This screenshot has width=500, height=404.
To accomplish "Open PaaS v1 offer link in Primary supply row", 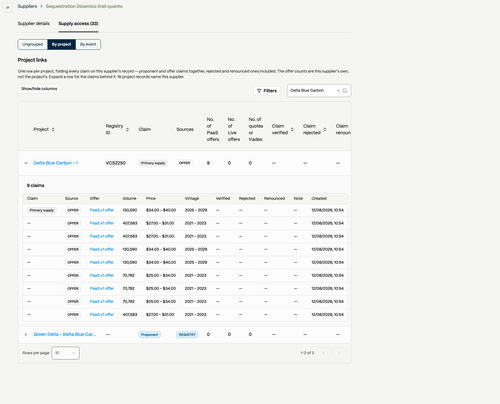I will [x=102, y=210].
